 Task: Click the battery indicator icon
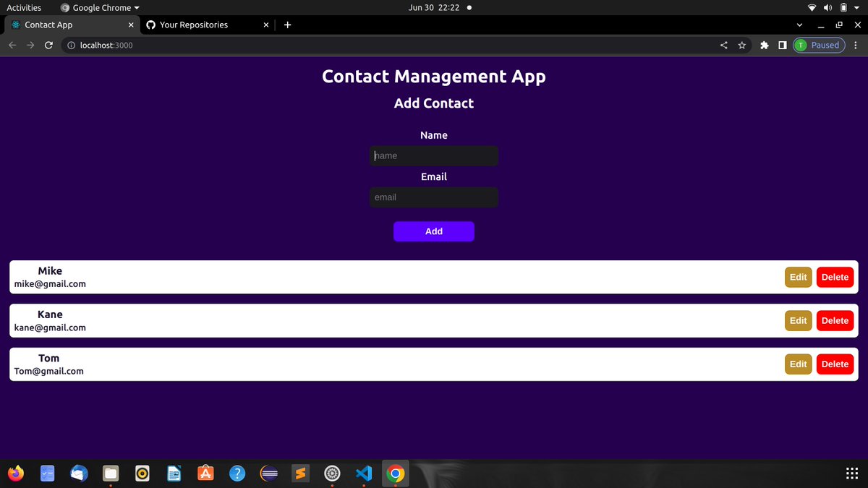click(x=843, y=7)
